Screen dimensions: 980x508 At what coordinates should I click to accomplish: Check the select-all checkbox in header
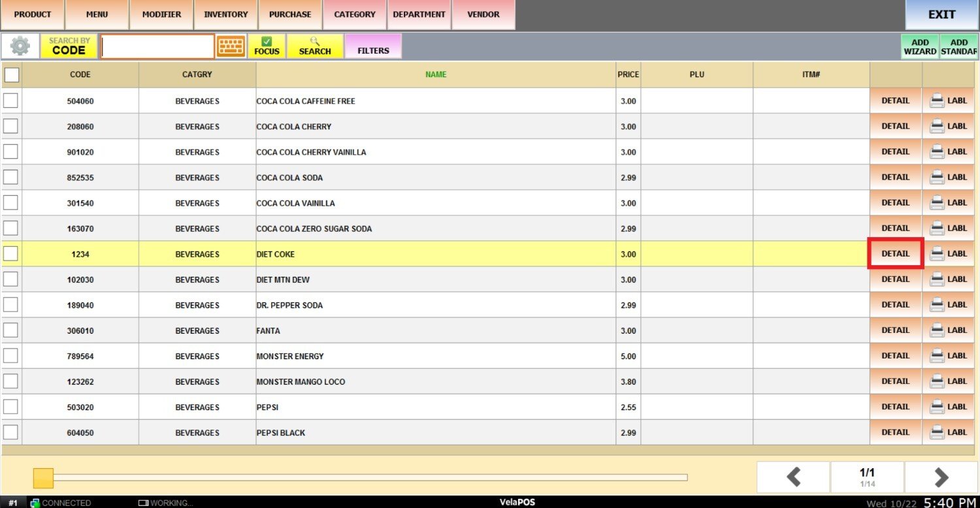point(12,75)
